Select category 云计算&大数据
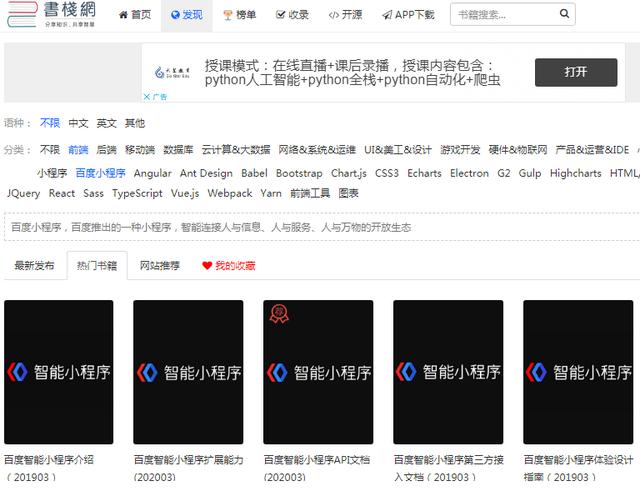Viewport: 640px width, 496px height. (236, 150)
